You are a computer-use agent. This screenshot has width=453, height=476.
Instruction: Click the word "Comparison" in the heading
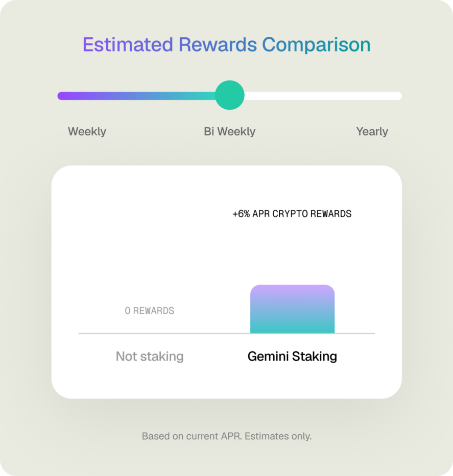[316, 45]
